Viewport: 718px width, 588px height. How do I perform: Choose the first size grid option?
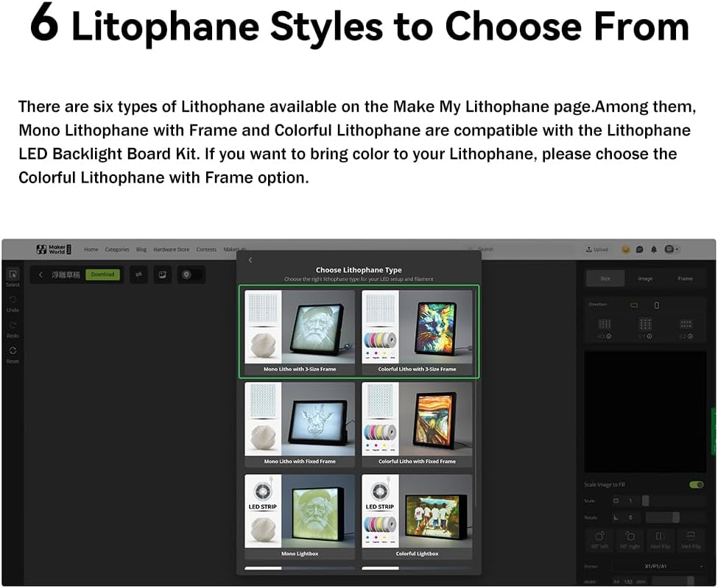pyautogui.click(x=605, y=325)
